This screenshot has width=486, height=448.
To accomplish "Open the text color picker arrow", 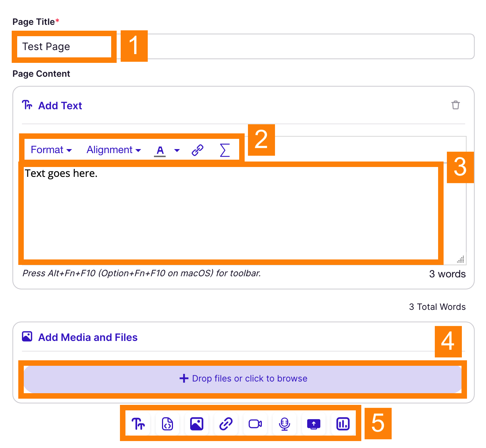I will [177, 150].
